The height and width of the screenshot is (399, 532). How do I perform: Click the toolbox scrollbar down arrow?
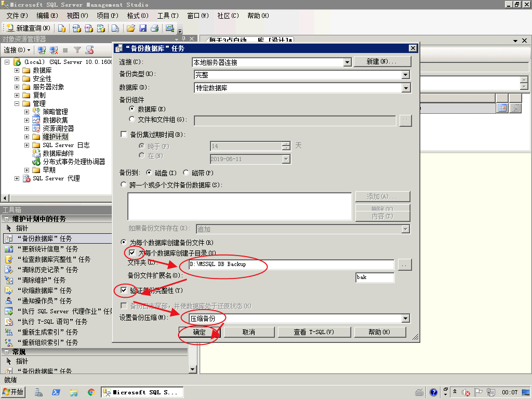193,369
